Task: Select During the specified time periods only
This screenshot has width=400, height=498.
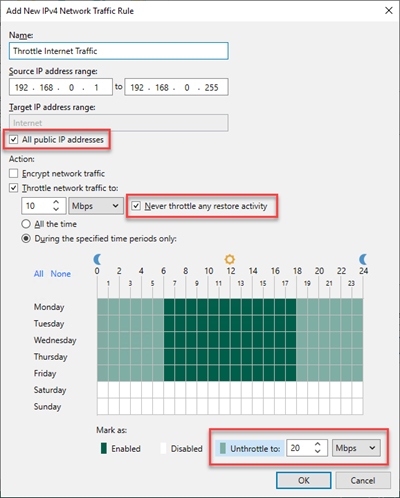Action: [26, 238]
